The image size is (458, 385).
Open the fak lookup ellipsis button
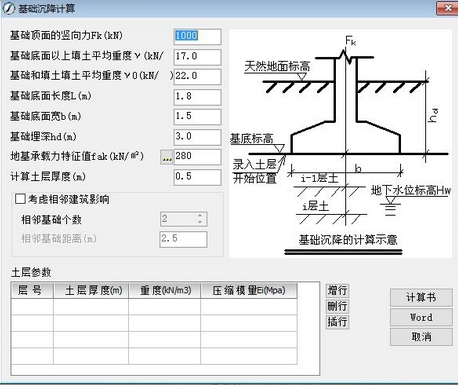[166, 157]
